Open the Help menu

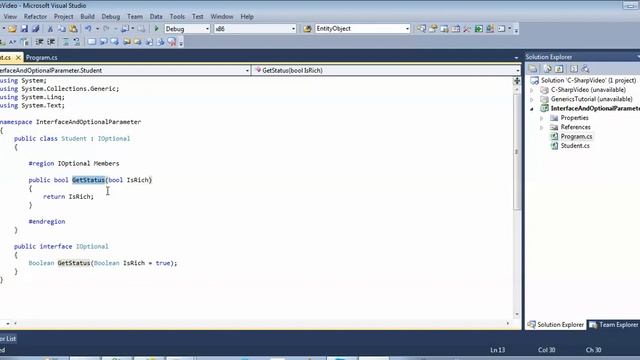coord(247,17)
